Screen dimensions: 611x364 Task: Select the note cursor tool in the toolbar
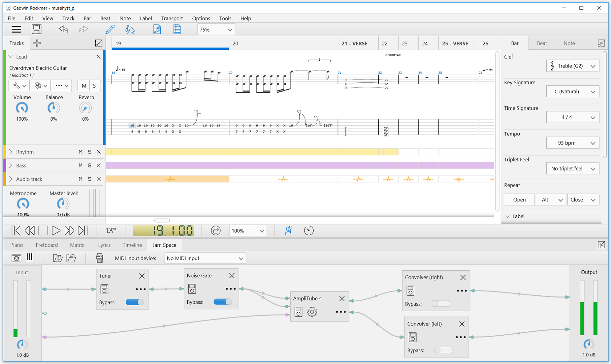[x=130, y=29]
